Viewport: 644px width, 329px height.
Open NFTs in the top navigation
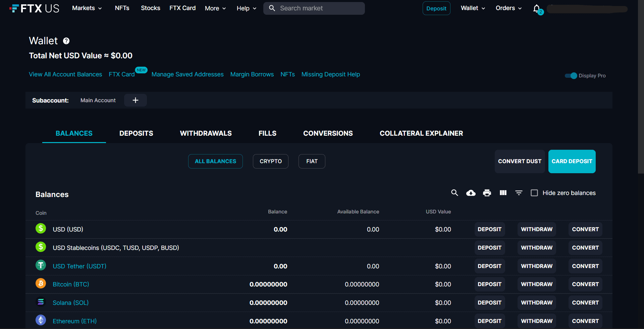(122, 8)
